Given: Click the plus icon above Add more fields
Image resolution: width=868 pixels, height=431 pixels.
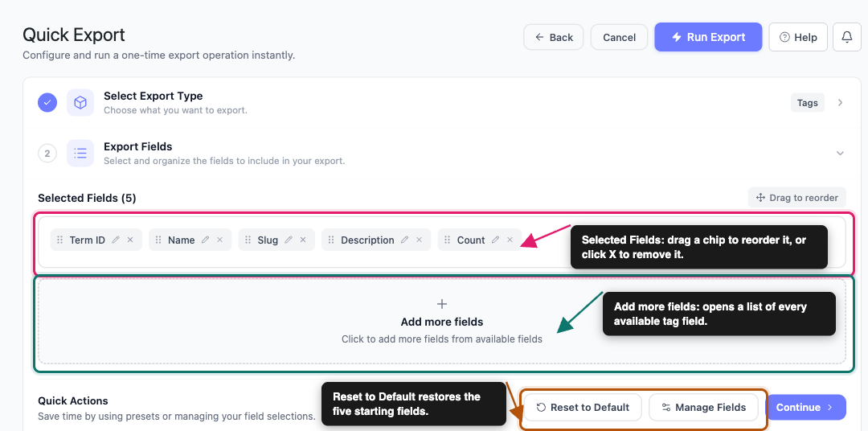Looking at the screenshot, I should (442, 304).
